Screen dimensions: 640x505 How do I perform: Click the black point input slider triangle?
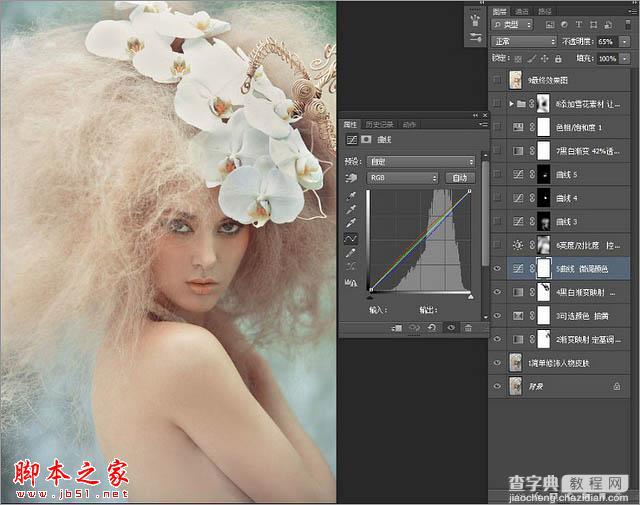(370, 297)
